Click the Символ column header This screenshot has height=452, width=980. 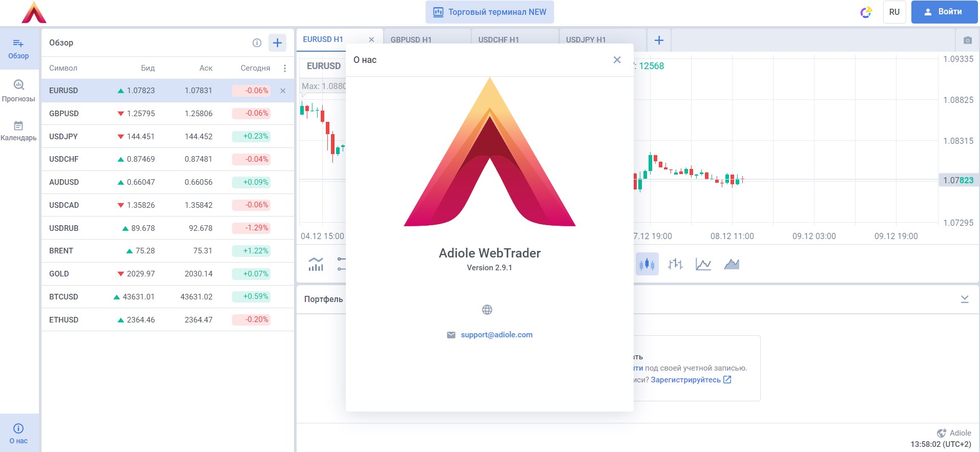pyautogui.click(x=63, y=68)
